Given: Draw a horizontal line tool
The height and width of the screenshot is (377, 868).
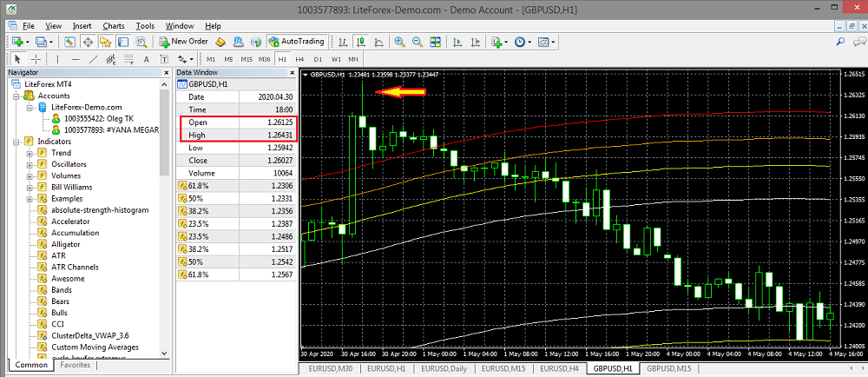Looking at the screenshot, I should [76, 59].
